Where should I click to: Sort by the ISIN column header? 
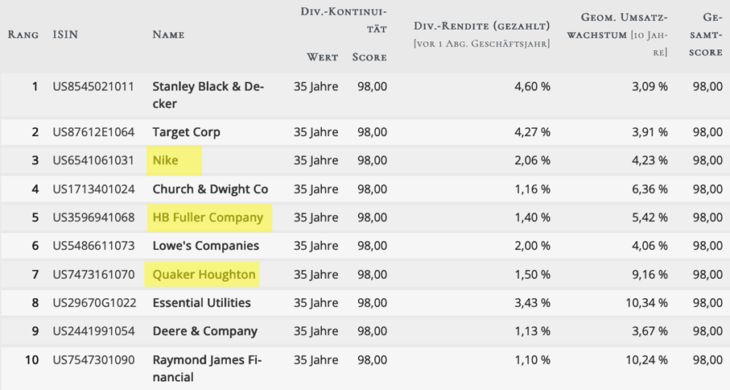click(x=65, y=34)
